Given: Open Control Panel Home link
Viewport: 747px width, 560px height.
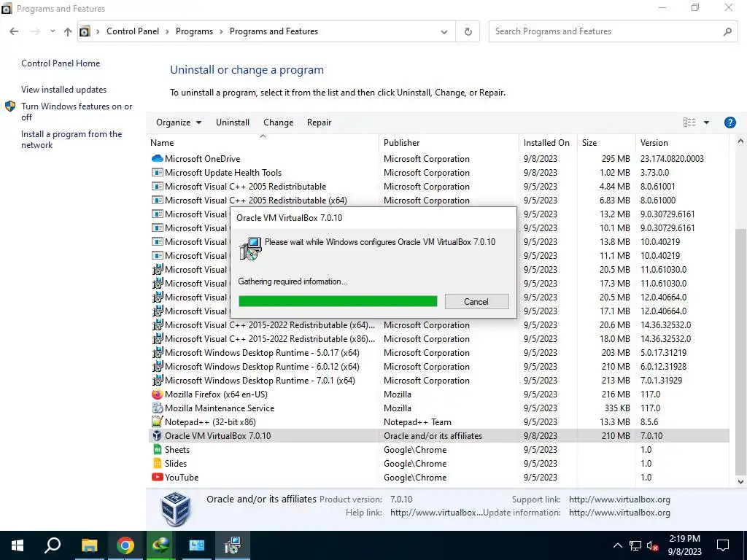Looking at the screenshot, I should pos(61,63).
